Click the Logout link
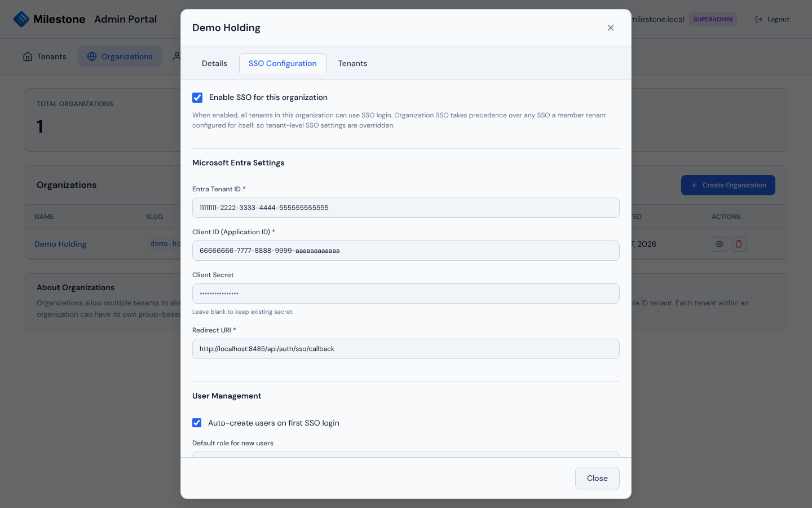Image resolution: width=812 pixels, height=508 pixels. [x=772, y=19]
